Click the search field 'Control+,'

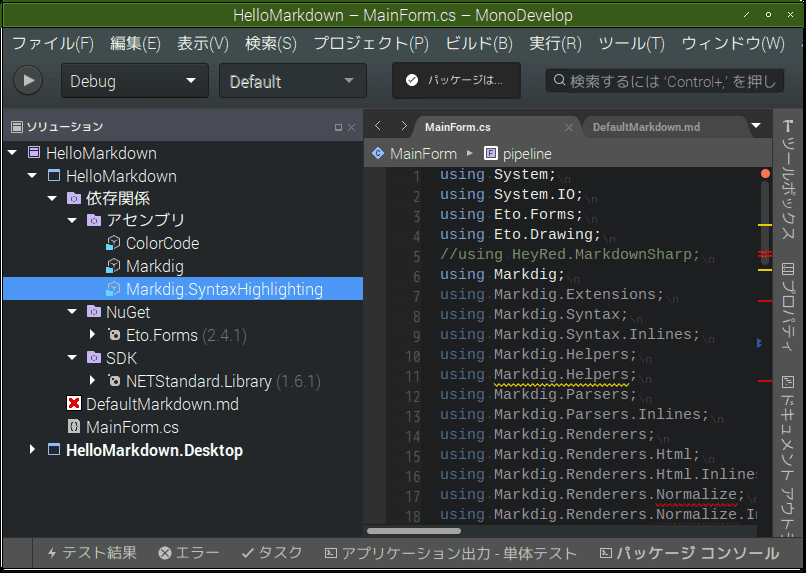pos(665,81)
